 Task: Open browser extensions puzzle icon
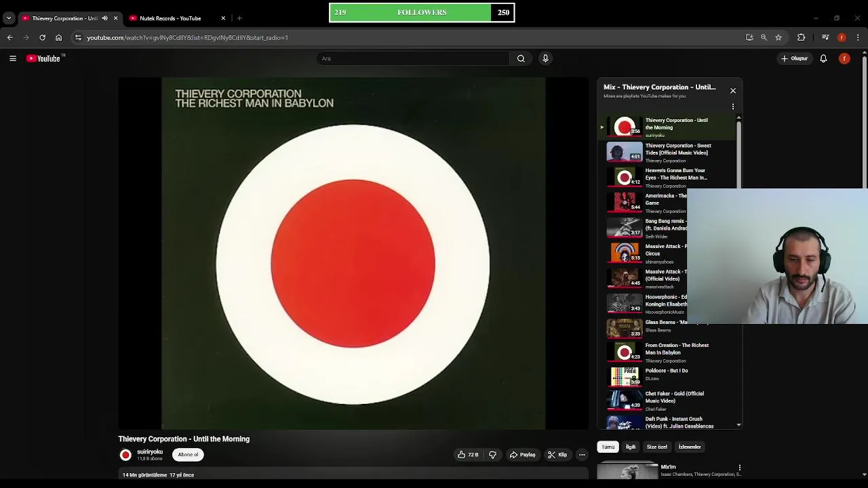pyautogui.click(x=802, y=37)
